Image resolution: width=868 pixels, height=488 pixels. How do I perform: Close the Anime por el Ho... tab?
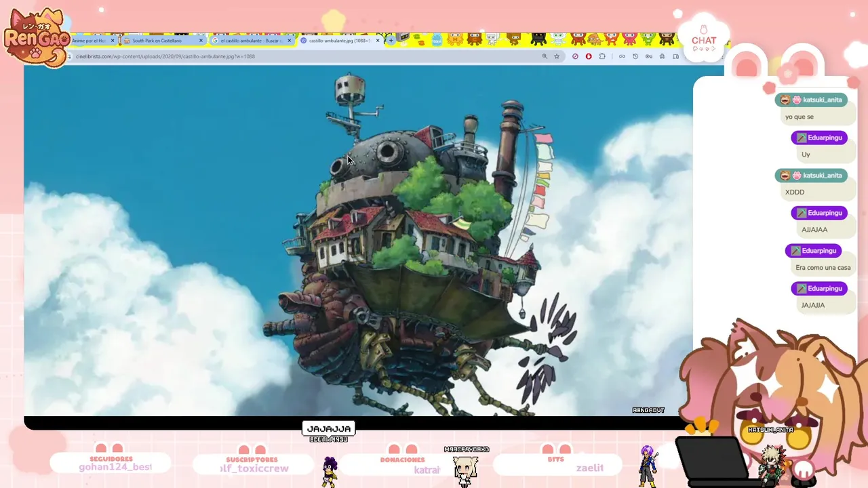click(x=113, y=41)
